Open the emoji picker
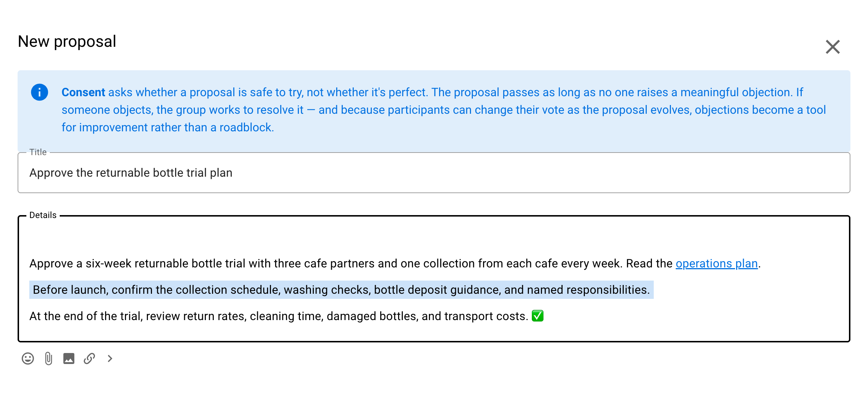 point(28,358)
